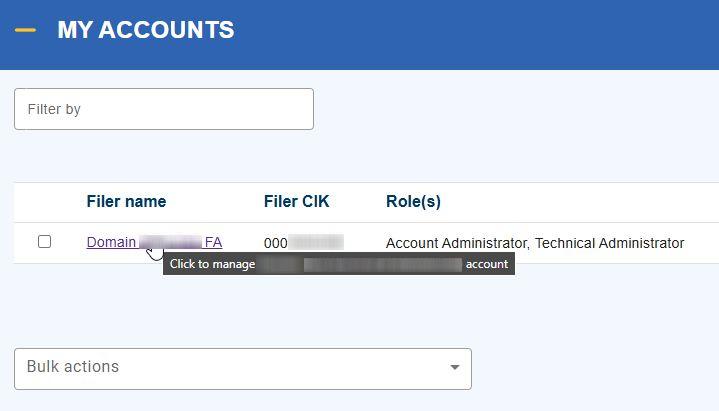Image resolution: width=719 pixels, height=411 pixels.
Task: Click the empty header cell above the checkbox
Action: 44,201
